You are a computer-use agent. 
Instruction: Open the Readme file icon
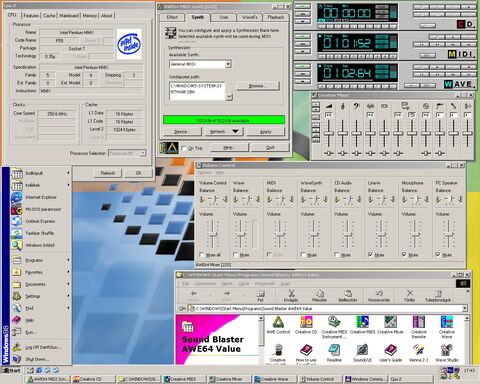point(334,350)
